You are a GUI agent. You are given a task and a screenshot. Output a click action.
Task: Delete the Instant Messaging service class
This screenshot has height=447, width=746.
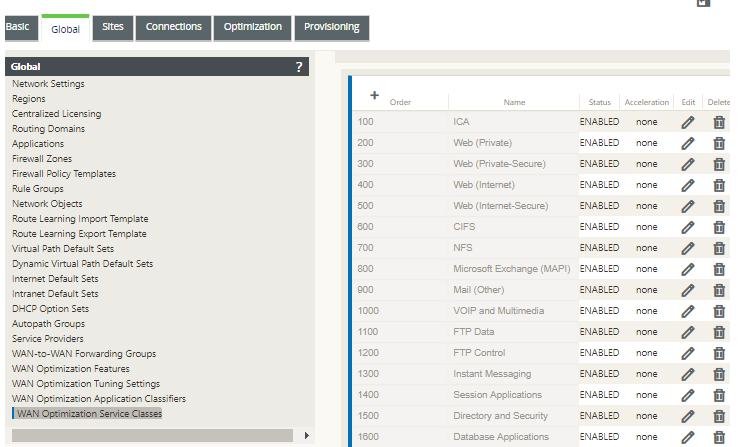point(719,374)
